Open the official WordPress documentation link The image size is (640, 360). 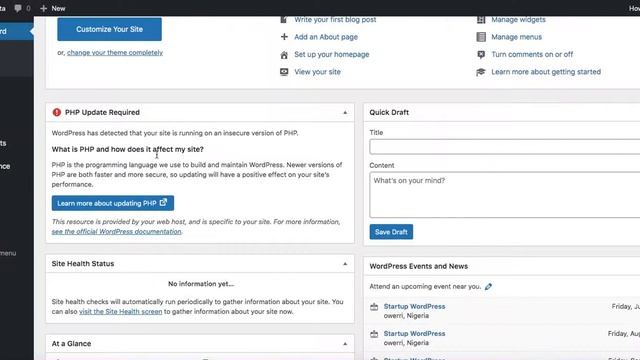point(116,231)
